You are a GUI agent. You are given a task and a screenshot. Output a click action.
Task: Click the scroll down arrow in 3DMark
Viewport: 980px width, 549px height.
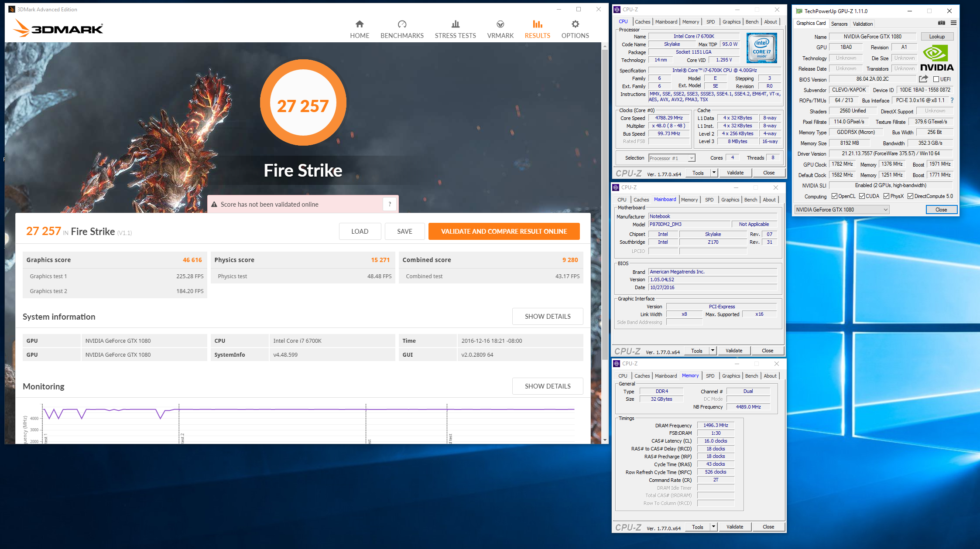point(605,440)
